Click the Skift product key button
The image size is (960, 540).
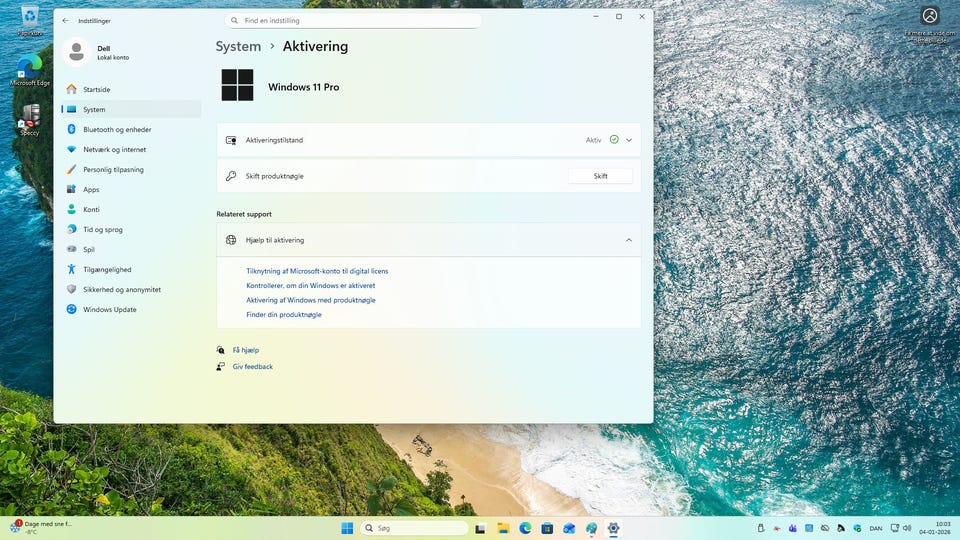(x=600, y=176)
